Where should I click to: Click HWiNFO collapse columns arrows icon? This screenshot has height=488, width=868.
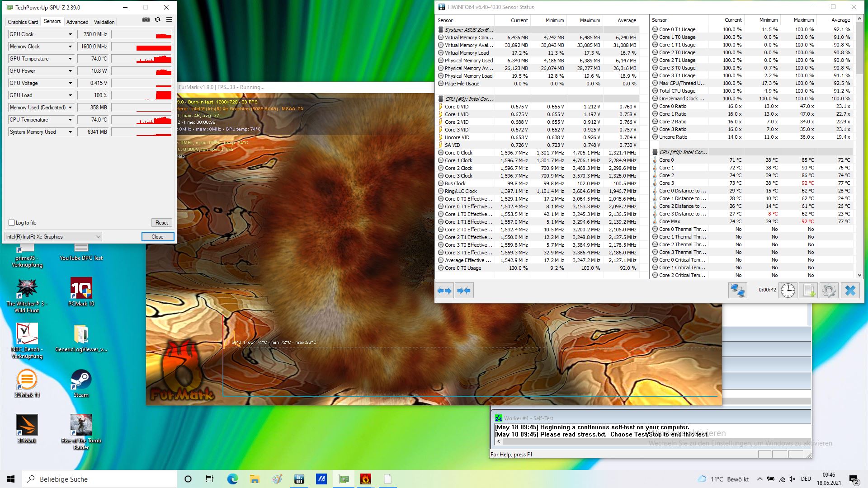(464, 291)
